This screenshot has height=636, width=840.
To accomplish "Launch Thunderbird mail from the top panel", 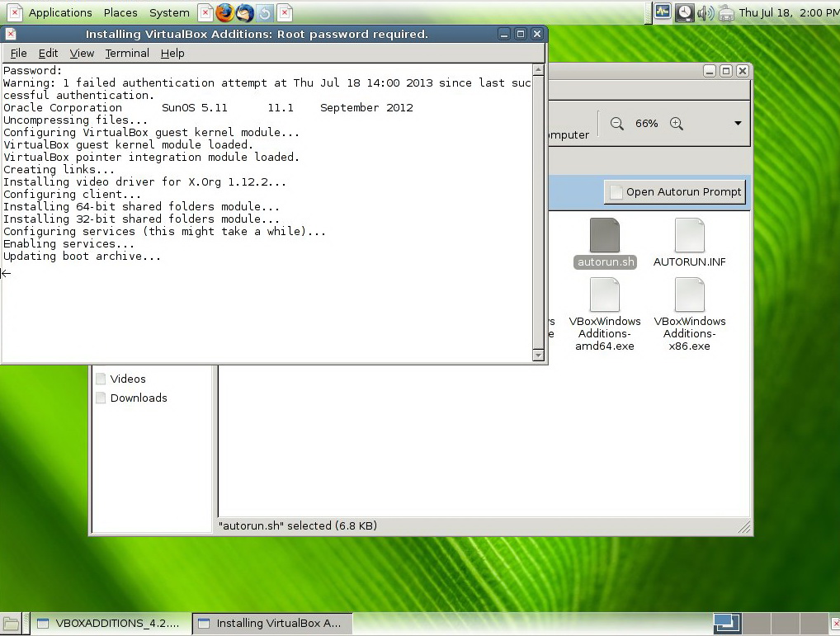I will coord(245,12).
